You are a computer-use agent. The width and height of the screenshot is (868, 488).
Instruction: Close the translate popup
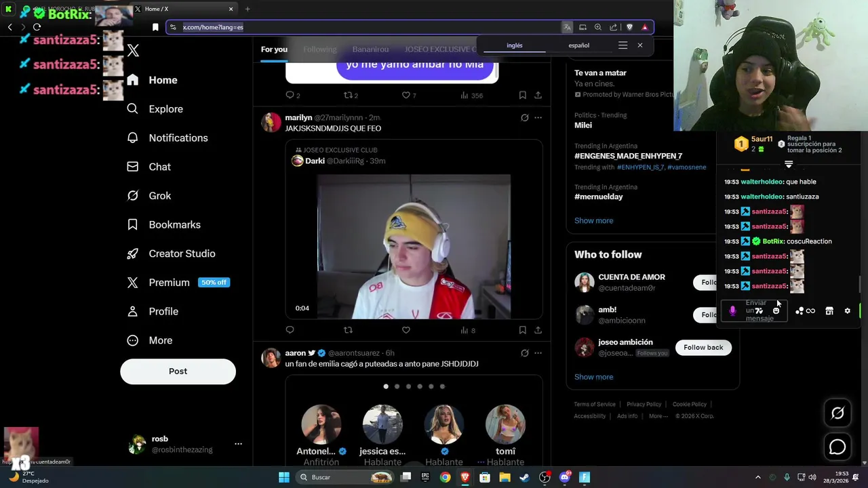point(639,45)
